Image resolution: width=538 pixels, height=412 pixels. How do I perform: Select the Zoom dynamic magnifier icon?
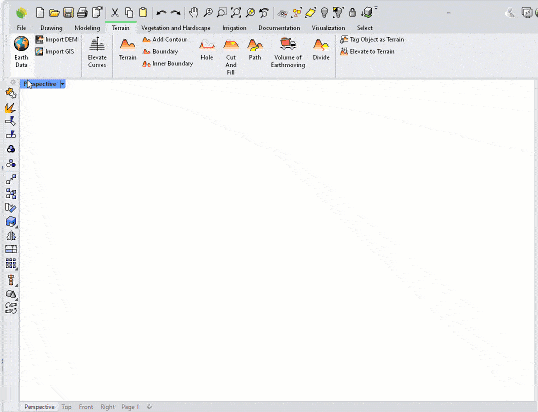click(208, 13)
